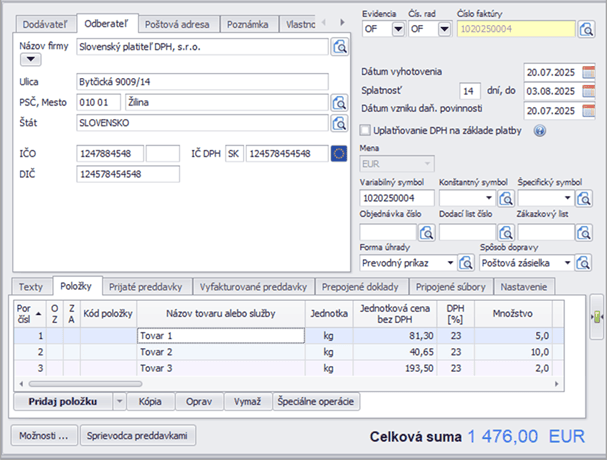
Task: Open lookup beside the Štát field
Action: click(338, 123)
